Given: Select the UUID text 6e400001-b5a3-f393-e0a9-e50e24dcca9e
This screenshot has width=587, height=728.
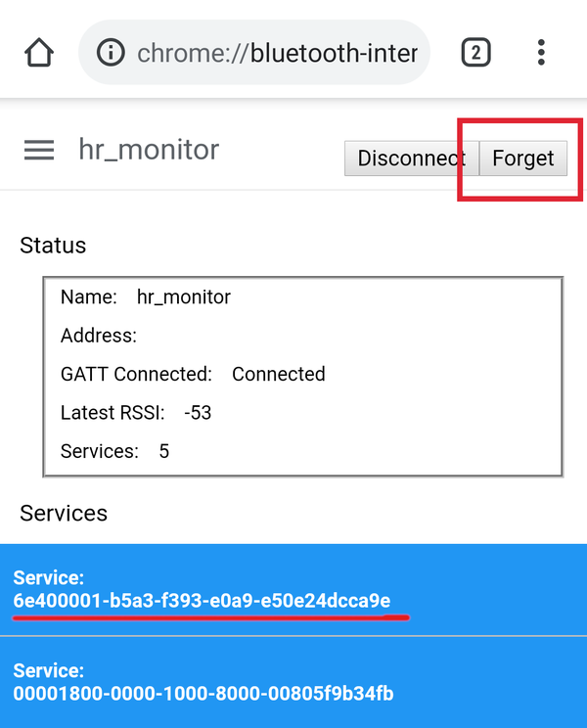Looking at the screenshot, I should (x=202, y=601).
